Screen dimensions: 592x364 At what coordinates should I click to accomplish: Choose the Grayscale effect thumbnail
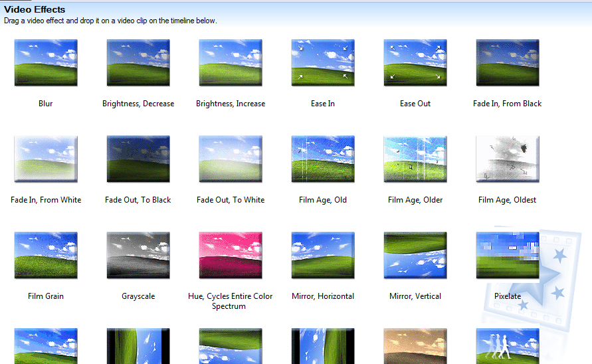pyautogui.click(x=138, y=255)
